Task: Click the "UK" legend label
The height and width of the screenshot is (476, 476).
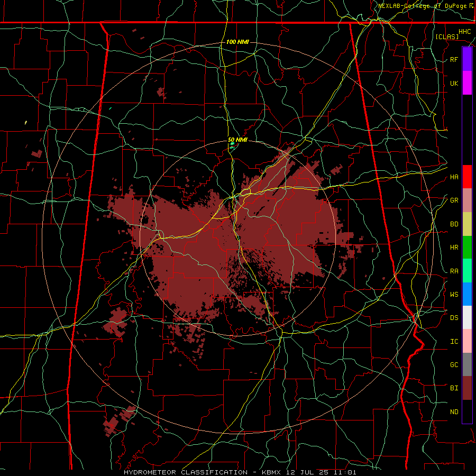Action: (454, 84)
